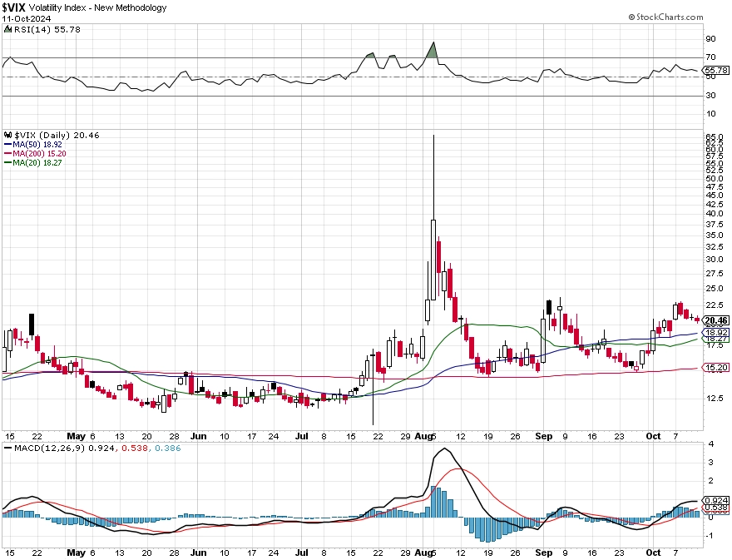Screen dimensions: 732x560
Task: Click the candlestick icon beside $VIX (Daily)
Action: tap(8, 135)
